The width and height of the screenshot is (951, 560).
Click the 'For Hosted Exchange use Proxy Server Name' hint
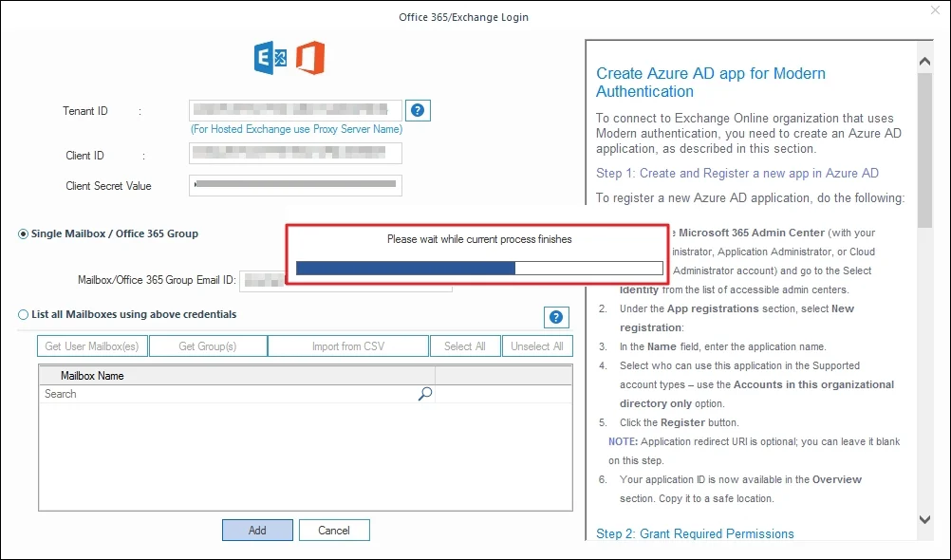(x=296, y=129)
